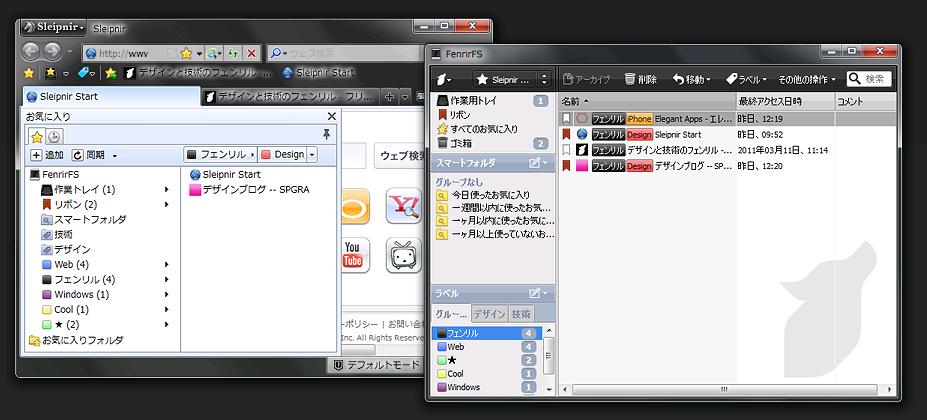Expand the Cool (1) submenu arrow
Image resolution: width=927 pixels, height=420 pixels.
167,309
